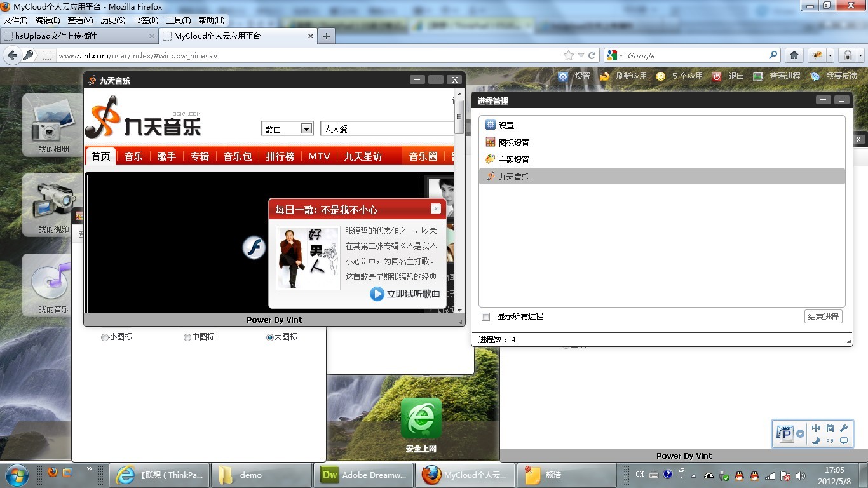Image resolution: width=868 pixels, height=488 pixels.
Task: Switch to the hsUpload文件上传插件 tab
Action: pyautogui.click(x=79, y=36)
